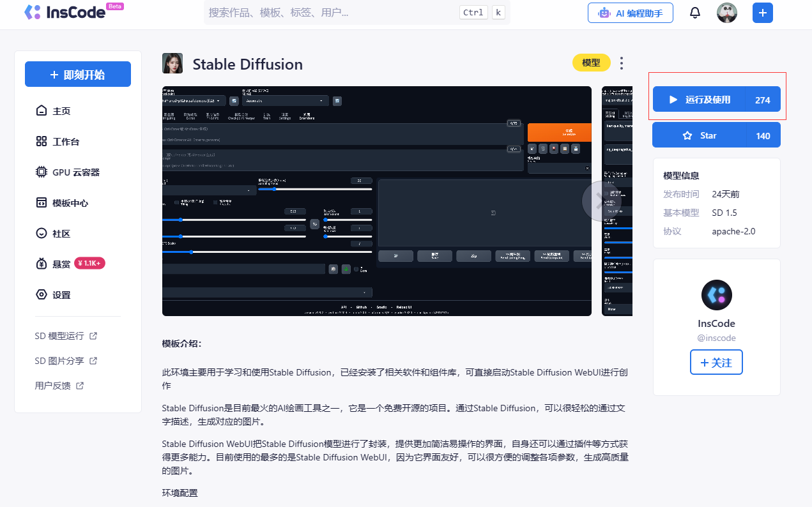Click the second partially visible preview thumbnail
The image size is (812, 507).
[617, 201]
